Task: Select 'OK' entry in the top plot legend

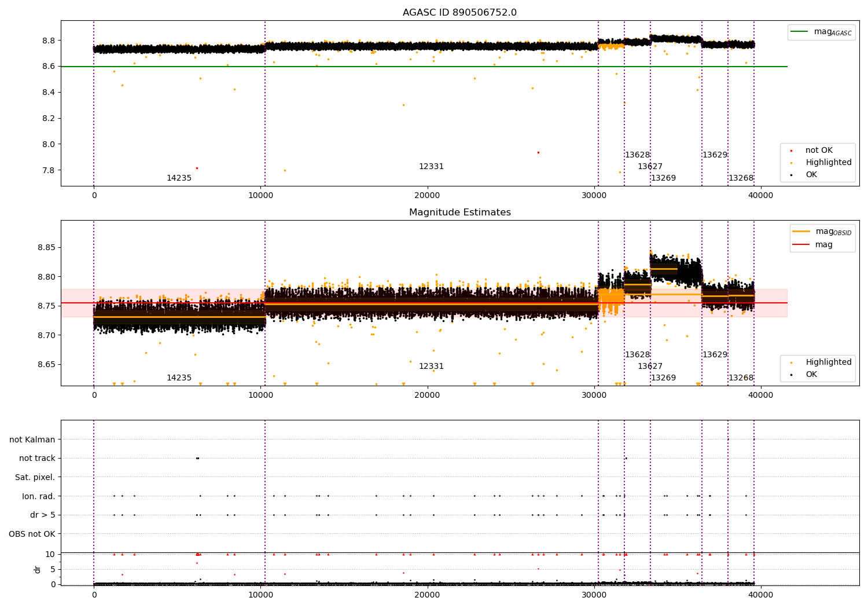Action: pyautogui.click(x=811, y=174)
